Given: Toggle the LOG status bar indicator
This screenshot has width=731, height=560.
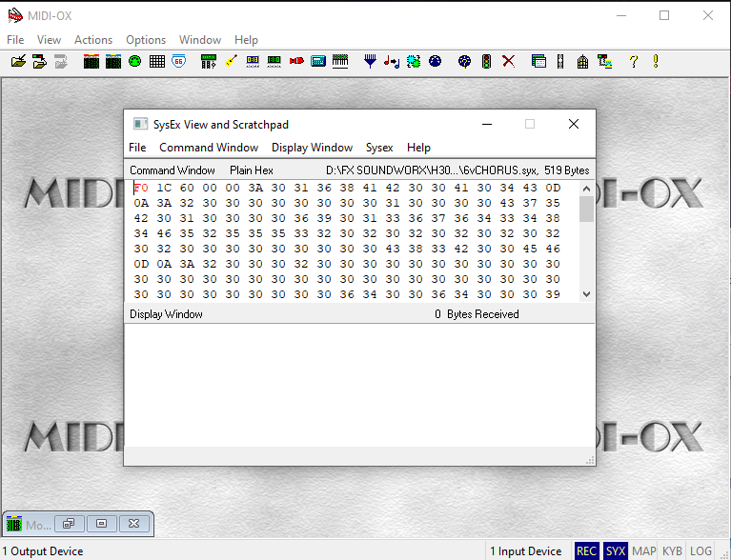Looking at the screenshot, I should click(701, 551).
